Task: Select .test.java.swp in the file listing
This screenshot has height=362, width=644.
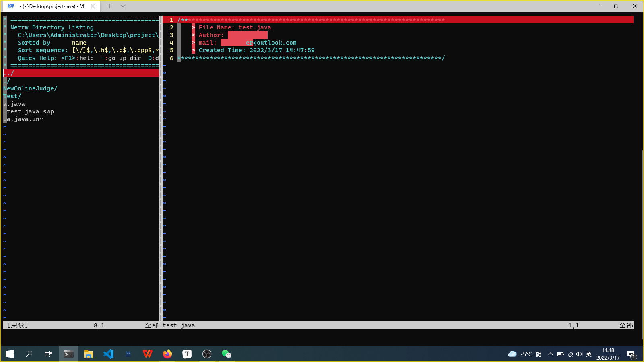Action: (29, 111)
